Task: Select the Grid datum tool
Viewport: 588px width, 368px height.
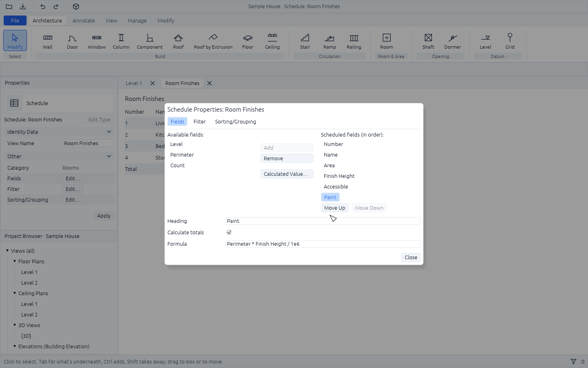Action: (510, 41)
